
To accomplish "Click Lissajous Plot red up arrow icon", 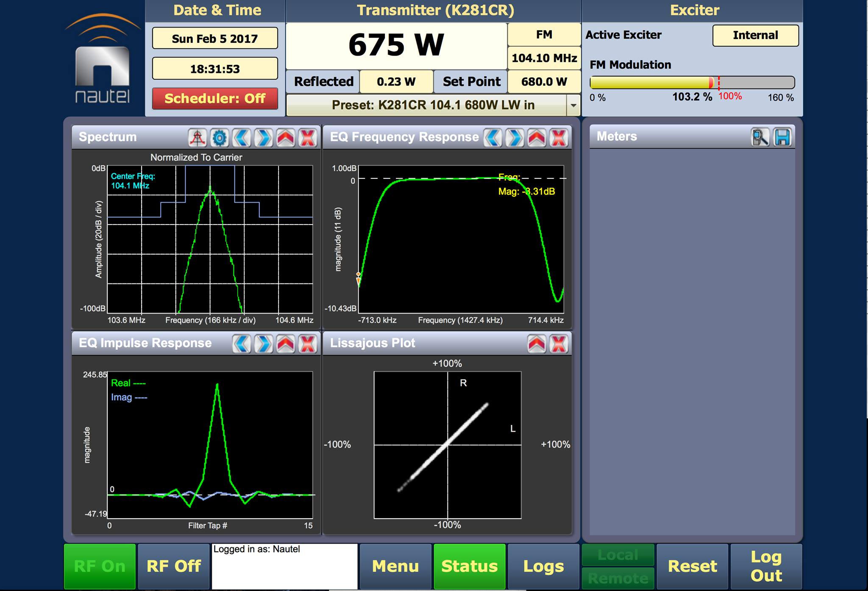I will [537, 344].
